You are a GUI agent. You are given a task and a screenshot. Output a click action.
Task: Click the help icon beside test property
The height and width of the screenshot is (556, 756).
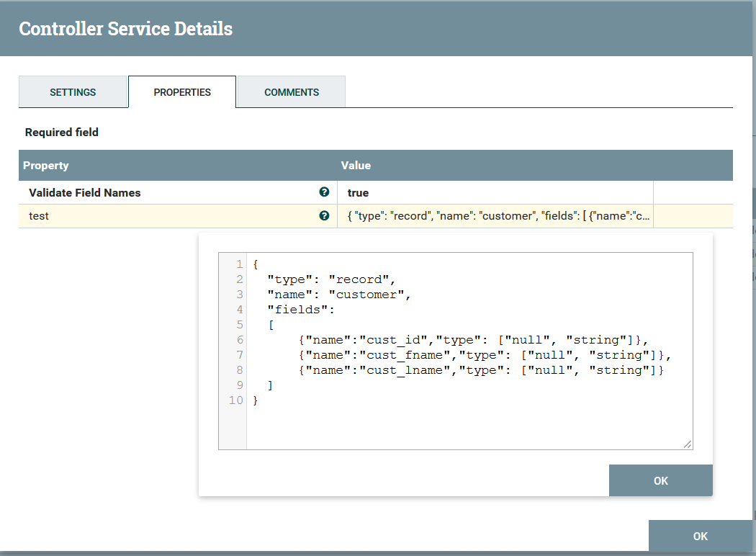[x=324, y=215]
